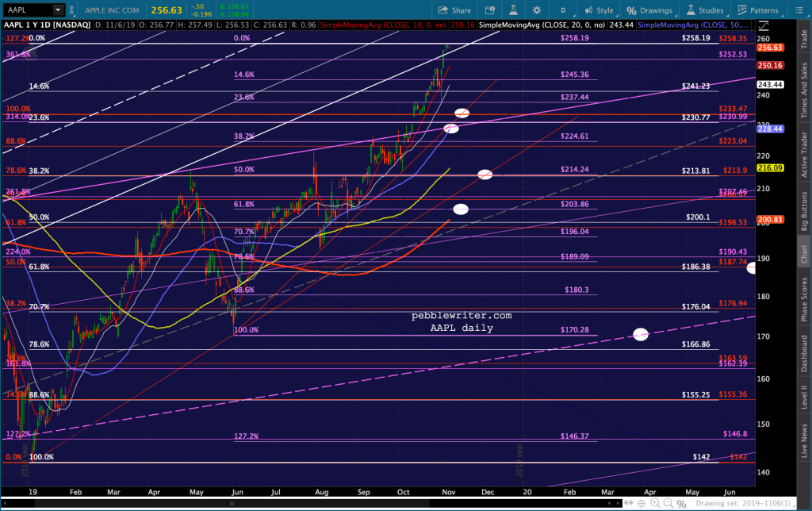Image resolution: width=812 pixels, height=511 pixels.
Task: Open the AAPL symbol dropdown arrow
Action: pyautogui.click(x=58, y=10)
